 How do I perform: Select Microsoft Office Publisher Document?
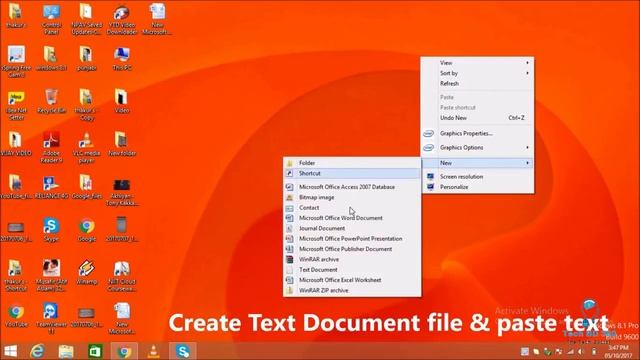[352, 249]
